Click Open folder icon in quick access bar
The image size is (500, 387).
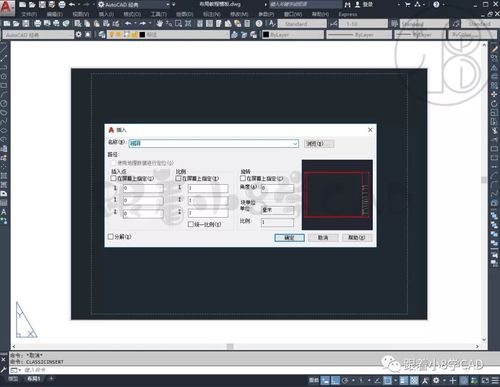tap(32, 5)
